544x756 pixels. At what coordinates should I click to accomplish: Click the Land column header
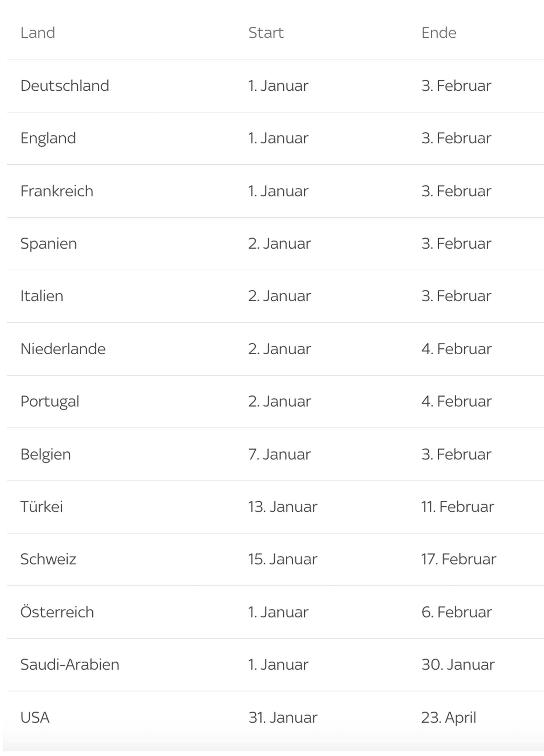[x=38, y=33]
